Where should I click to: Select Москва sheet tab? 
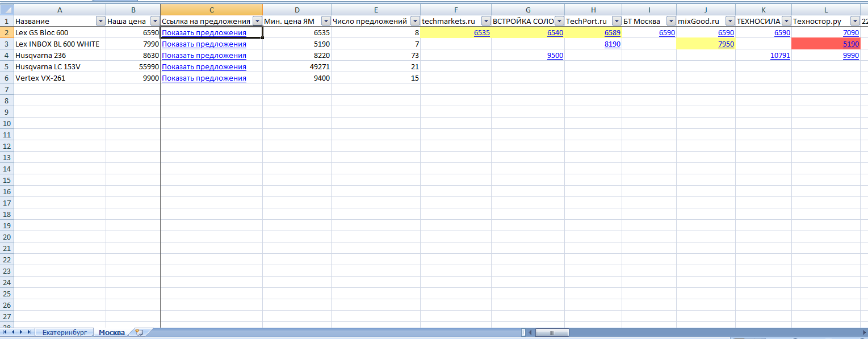[112, 332]
